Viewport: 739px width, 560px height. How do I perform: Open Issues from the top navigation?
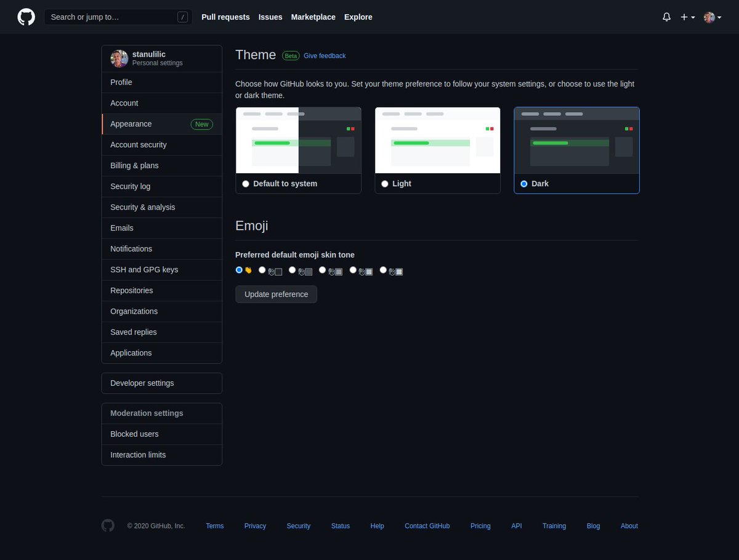click(x=270, y=17)
